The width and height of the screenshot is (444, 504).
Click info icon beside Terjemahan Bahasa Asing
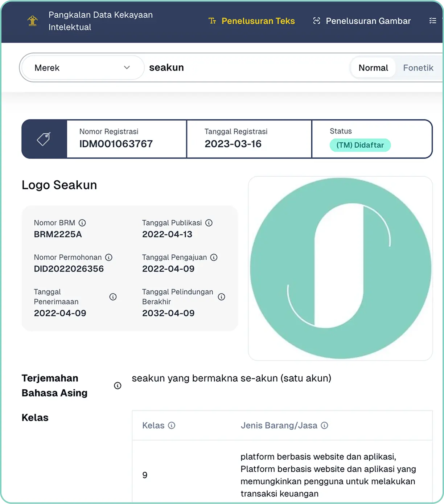point(118,385)
